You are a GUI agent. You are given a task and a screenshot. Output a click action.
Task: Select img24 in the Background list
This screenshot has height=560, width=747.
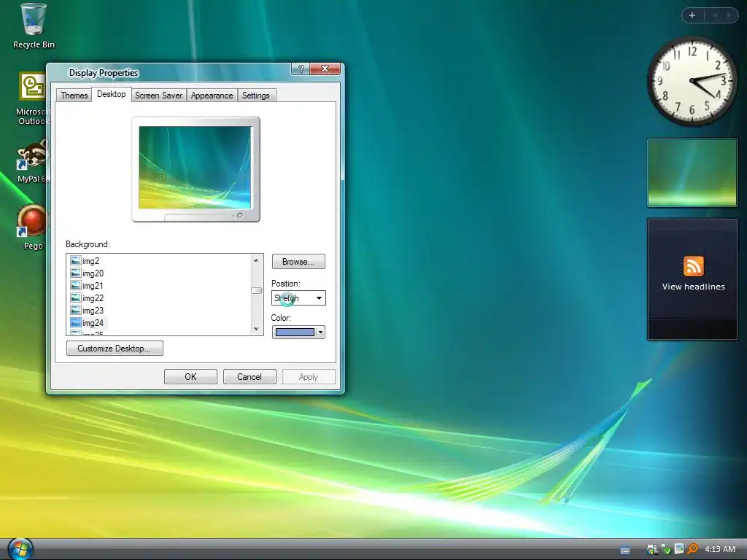click(93, 323)
